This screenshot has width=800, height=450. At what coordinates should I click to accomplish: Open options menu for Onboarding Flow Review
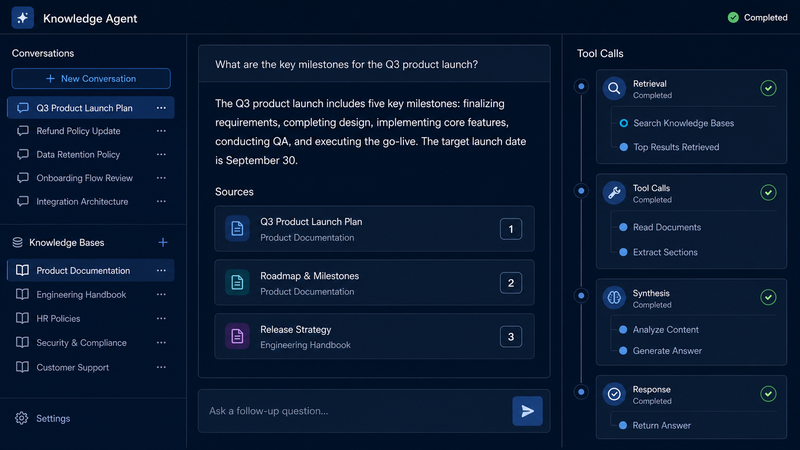(x=161, y=178)
